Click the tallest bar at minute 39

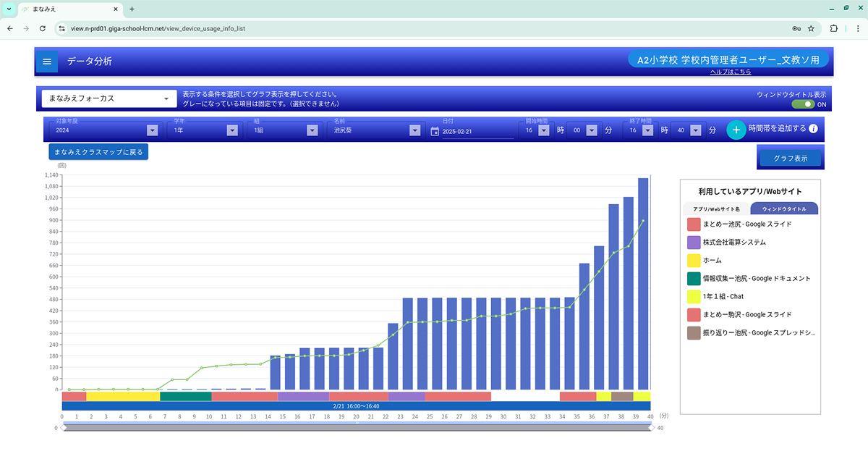point(642,283)
